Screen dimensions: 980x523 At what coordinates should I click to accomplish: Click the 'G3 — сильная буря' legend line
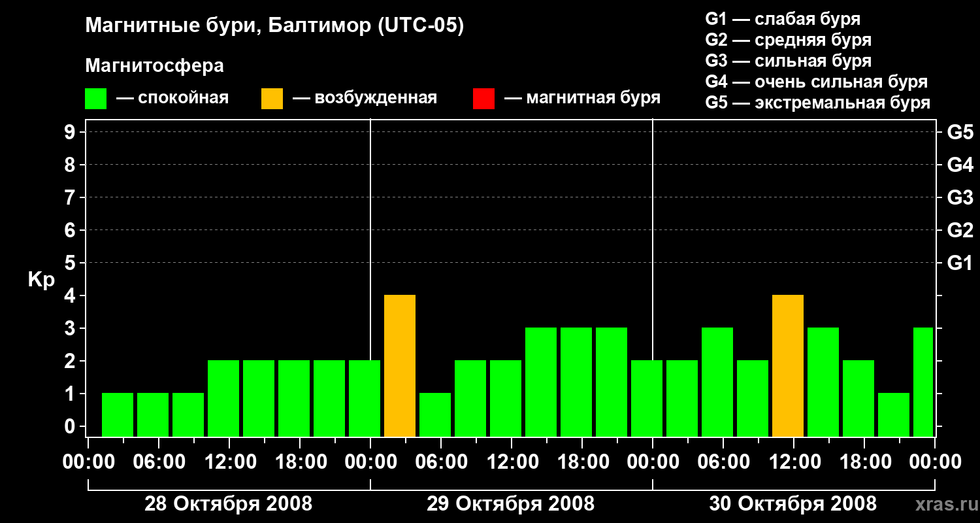[789, 61]
